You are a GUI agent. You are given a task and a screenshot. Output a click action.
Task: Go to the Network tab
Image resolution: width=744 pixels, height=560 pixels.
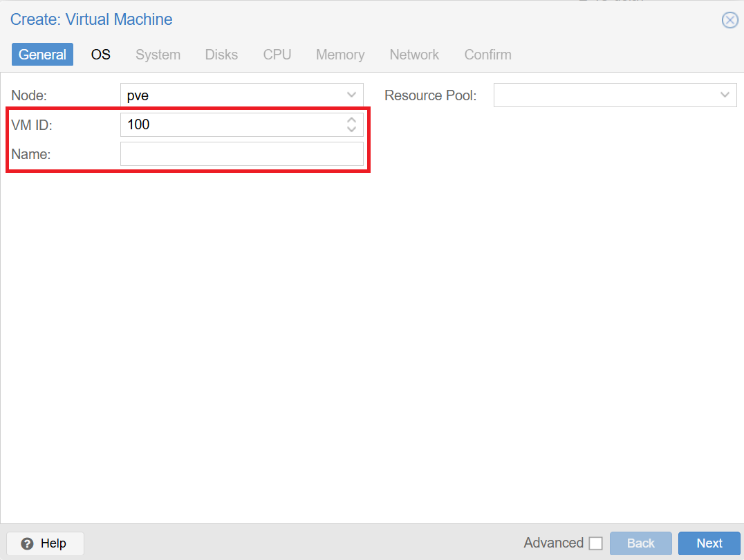[x=414, y=55]
